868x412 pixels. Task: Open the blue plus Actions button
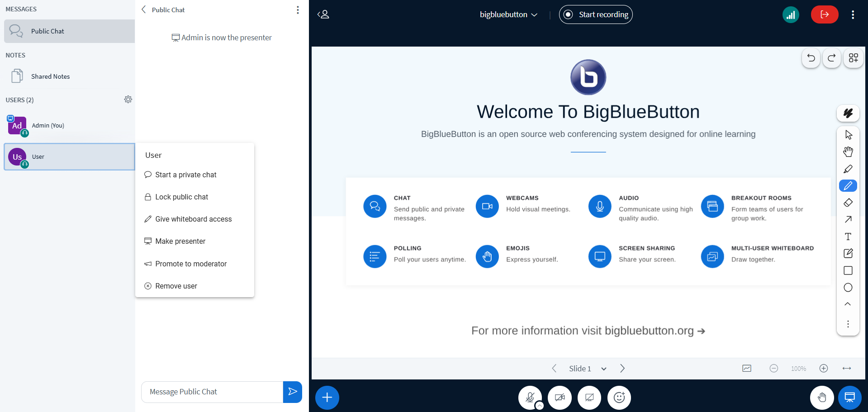[327, 398]
